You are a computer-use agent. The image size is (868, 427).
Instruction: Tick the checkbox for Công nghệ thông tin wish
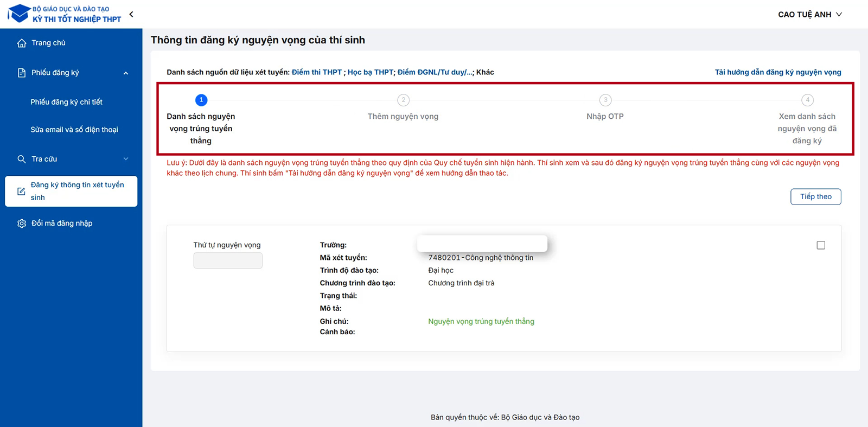(821, 245)
